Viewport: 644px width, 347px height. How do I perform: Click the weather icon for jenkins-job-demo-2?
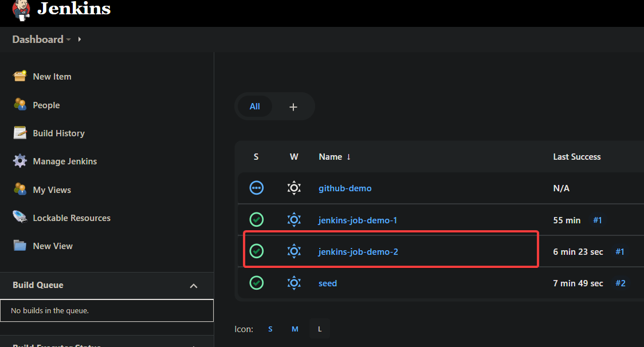tap(294, 251)
